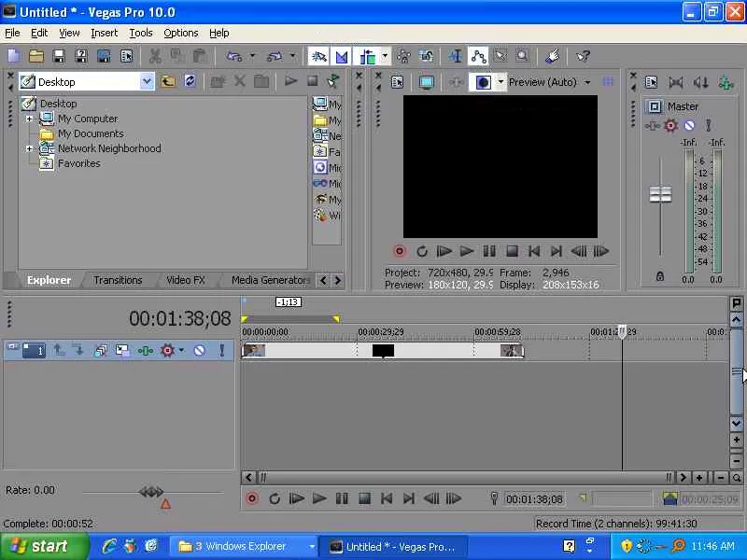Image resolution: width=747 pixels, height=560 pixels.
Task: Switch to the Video FX tab
Action: coord(185,280)
